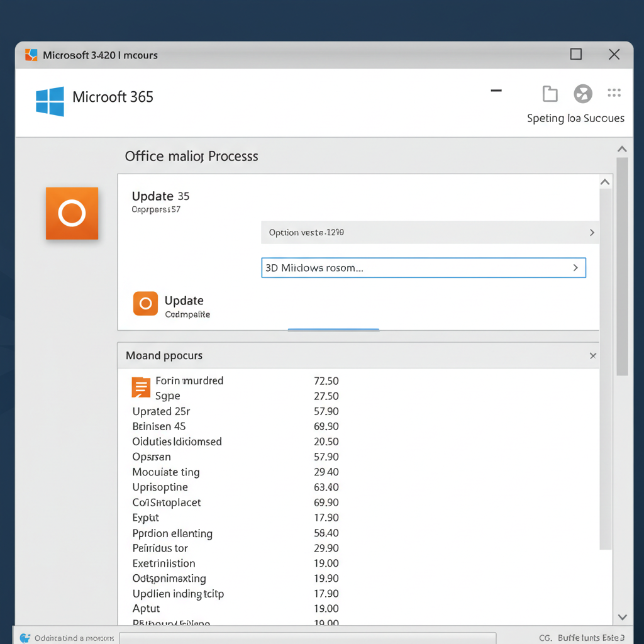Select the Moouiate ting row
Image resolution: width=644 pixels, height=644 pixels.
[x=235, y=472]
